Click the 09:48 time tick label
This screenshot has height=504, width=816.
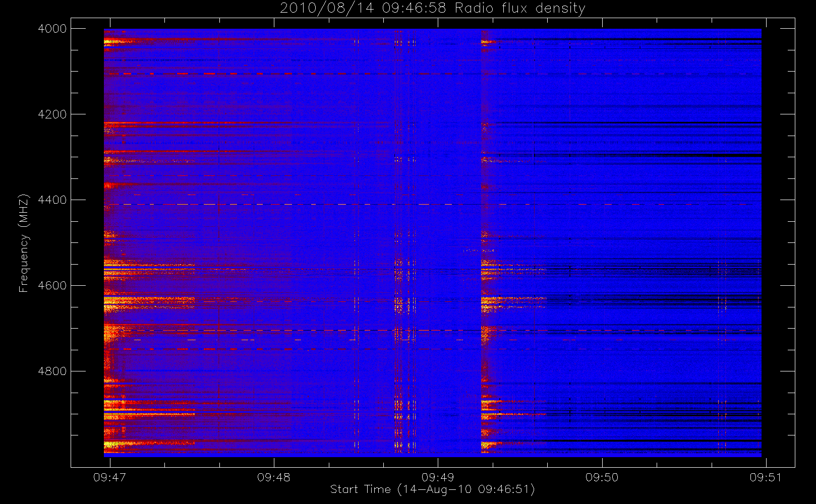click(x=274, y=477)
